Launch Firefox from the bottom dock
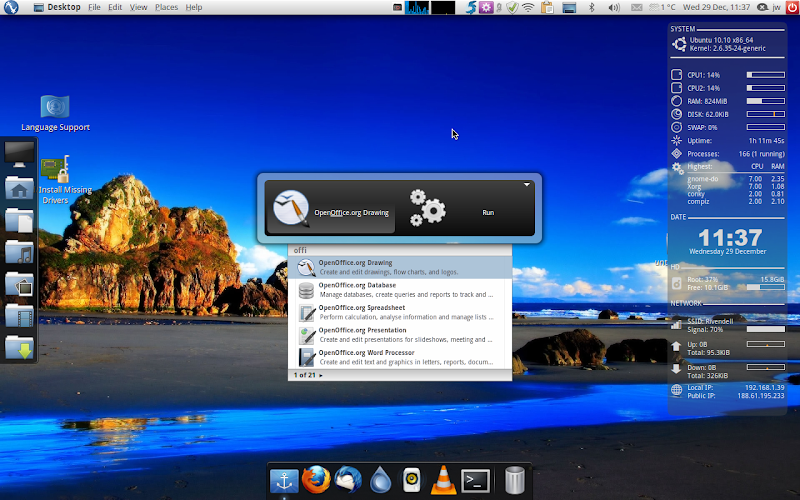Viewport: 800px width, 500px height. [x=316, y=481]
